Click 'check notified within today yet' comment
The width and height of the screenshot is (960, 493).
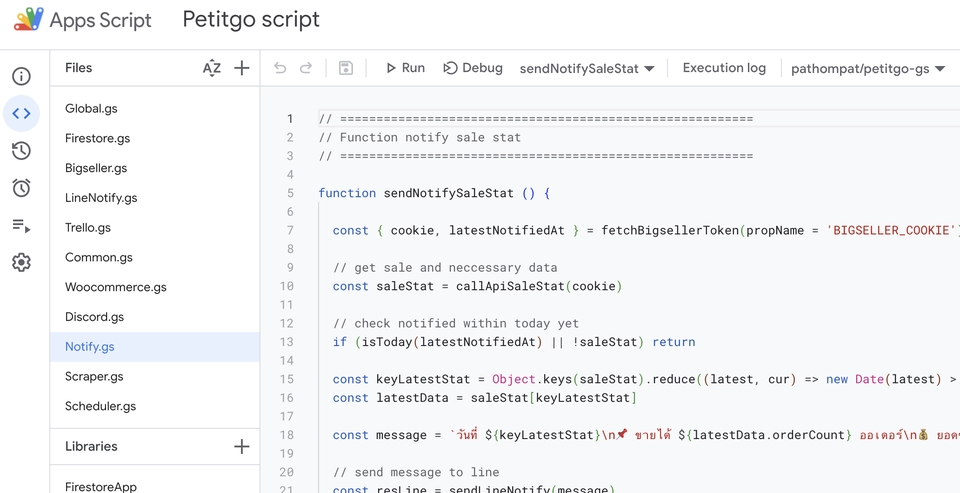tap(467, 323)
